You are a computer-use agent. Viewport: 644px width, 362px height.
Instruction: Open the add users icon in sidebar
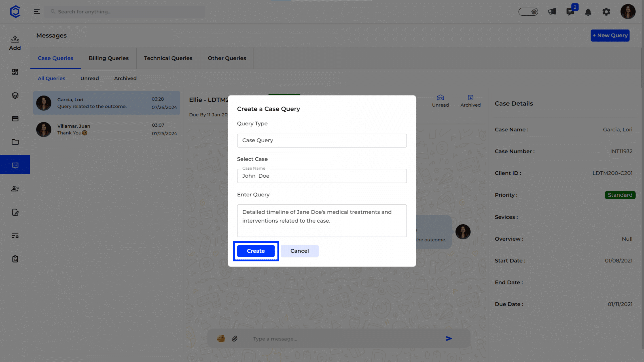point(15,189)
